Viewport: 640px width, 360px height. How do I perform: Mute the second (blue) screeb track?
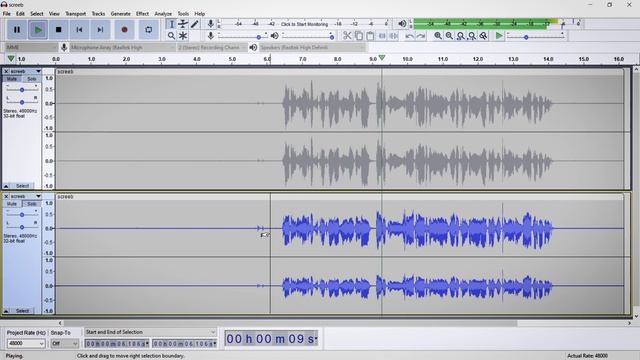(x=12, y=204)
